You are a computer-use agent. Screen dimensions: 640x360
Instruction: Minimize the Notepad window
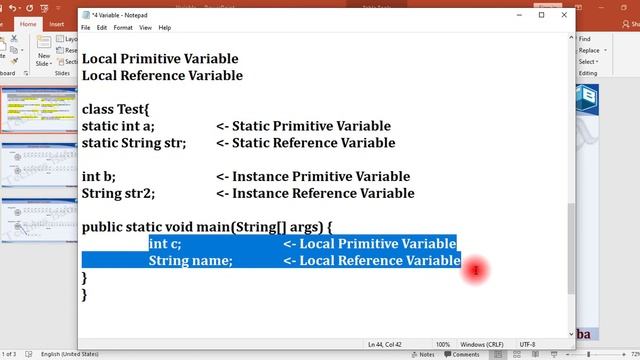tap(519, 15)
